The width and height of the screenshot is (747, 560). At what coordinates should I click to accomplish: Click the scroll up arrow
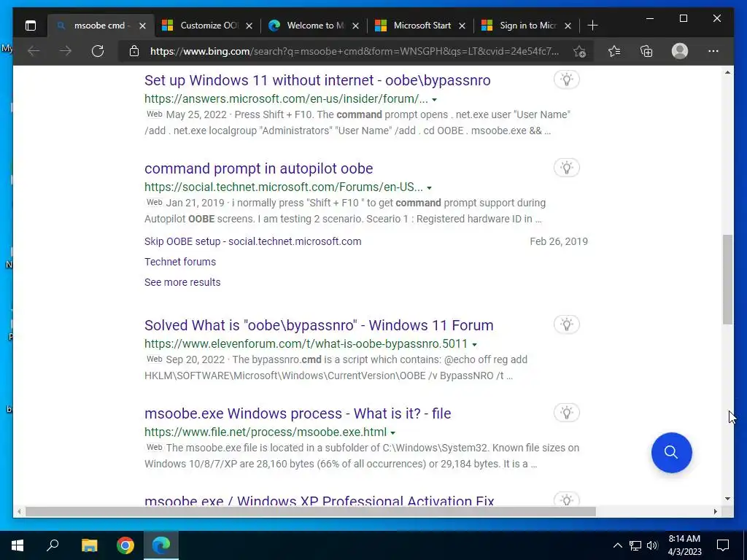coord(727,72)
